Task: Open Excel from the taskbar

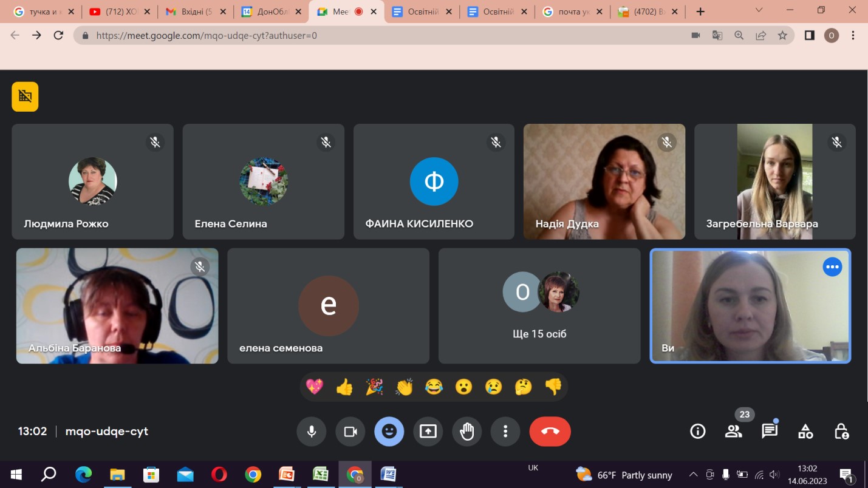Action: pyautogui.click(x=320, y=474)
